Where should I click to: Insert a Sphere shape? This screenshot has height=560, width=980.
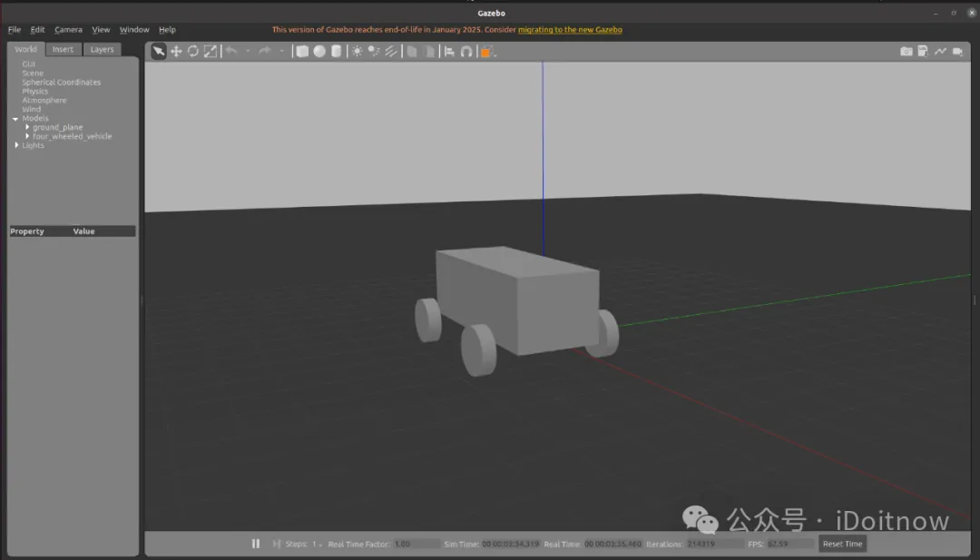(319, 51)
